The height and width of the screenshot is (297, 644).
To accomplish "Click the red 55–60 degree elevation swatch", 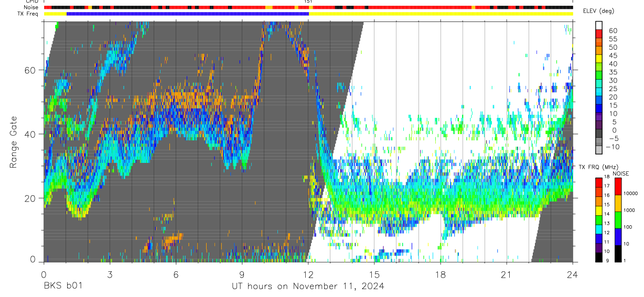I will [x=599, y=34].
